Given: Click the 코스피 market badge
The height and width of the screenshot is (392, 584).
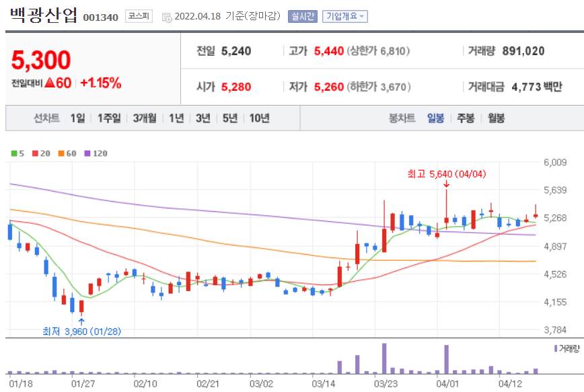Looking at the screenshot, I should (139, 16).
